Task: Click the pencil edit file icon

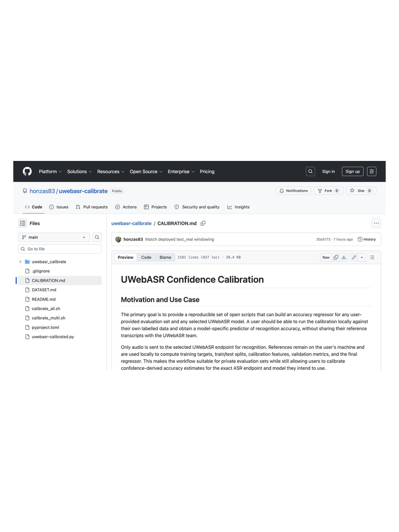Action: point(354,257)
